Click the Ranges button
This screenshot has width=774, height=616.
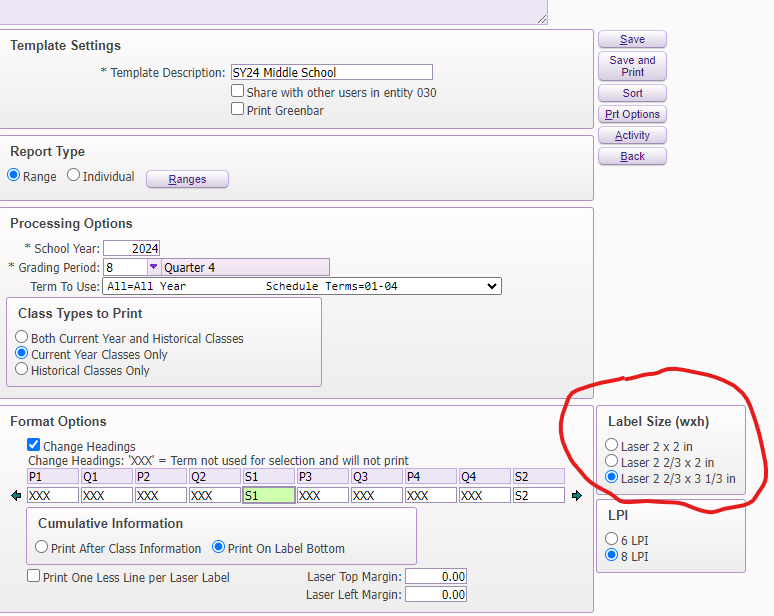pos(187,179)
